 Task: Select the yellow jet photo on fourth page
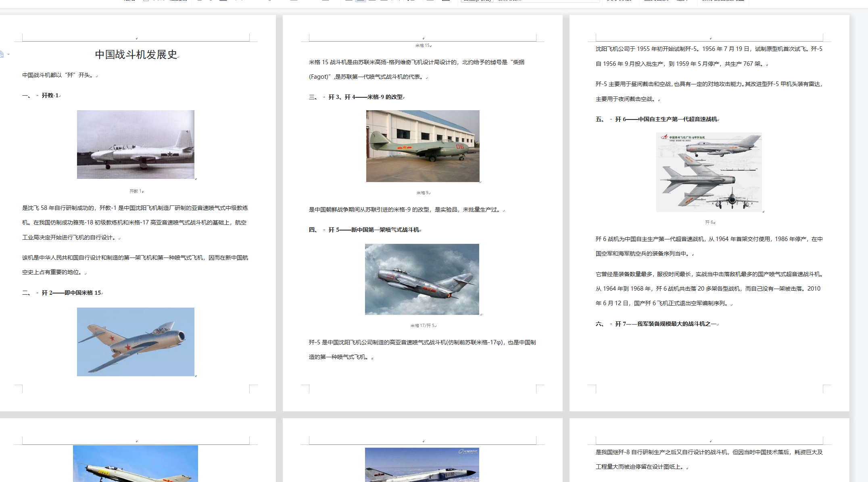pos(136,464)
